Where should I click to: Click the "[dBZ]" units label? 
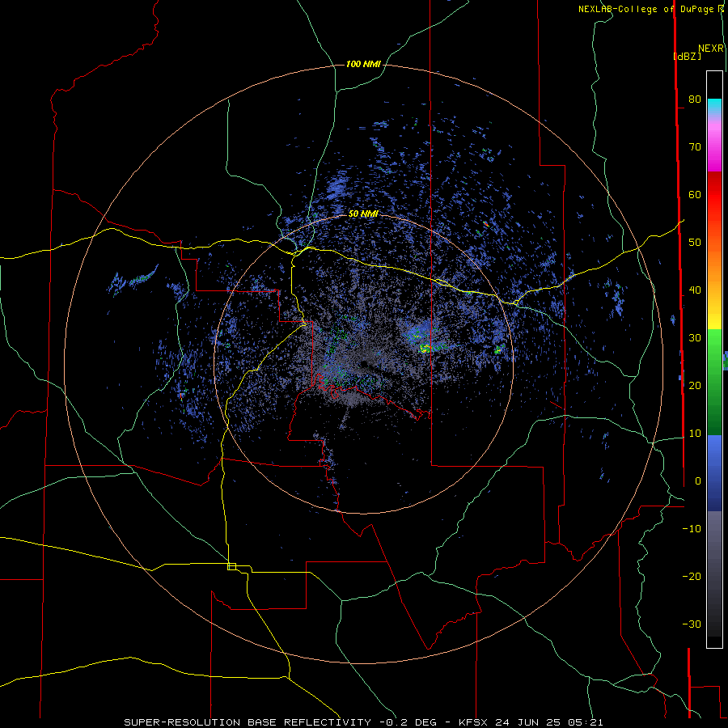tap(687, 56)
